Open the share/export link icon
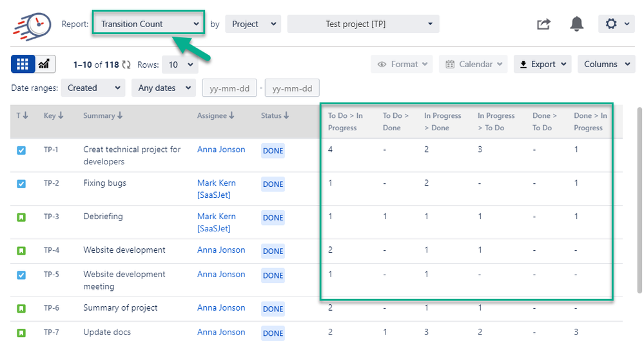The height and width of the screenshot is (341, 644). pyautogui.click(x=543, y=24)
